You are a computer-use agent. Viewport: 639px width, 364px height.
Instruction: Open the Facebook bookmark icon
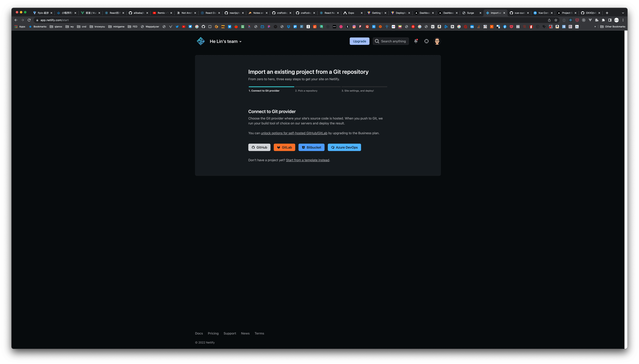[505, 27]
